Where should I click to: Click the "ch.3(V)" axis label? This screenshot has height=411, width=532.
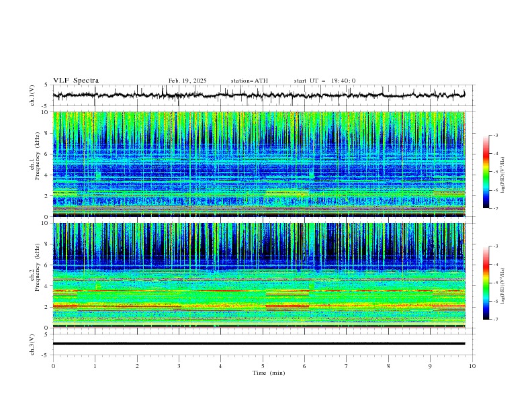(32, 345)
